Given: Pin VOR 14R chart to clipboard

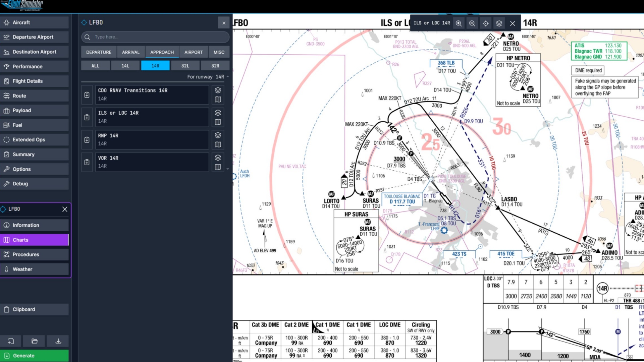Looking at the screenshot, I should point(87,162).
